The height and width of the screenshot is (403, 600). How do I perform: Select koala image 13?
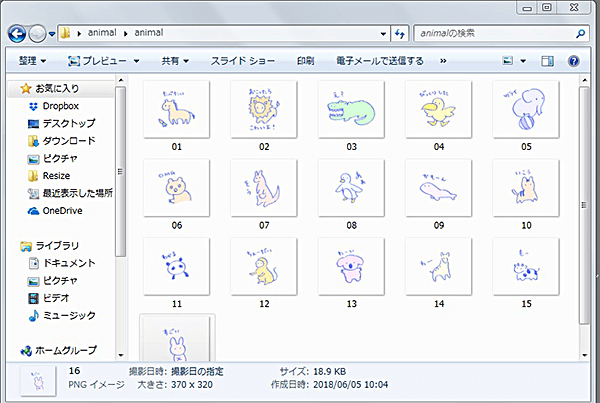(351, 266)
